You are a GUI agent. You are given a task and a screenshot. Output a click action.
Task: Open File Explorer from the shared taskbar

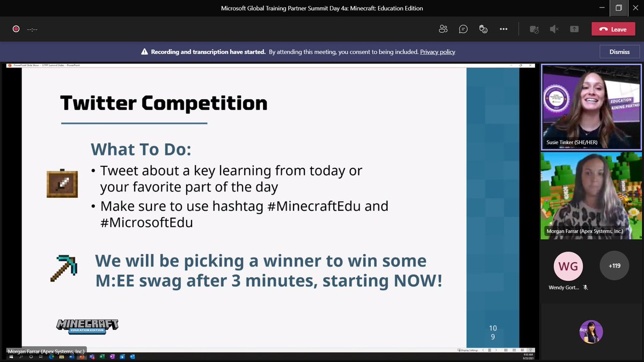62,357
